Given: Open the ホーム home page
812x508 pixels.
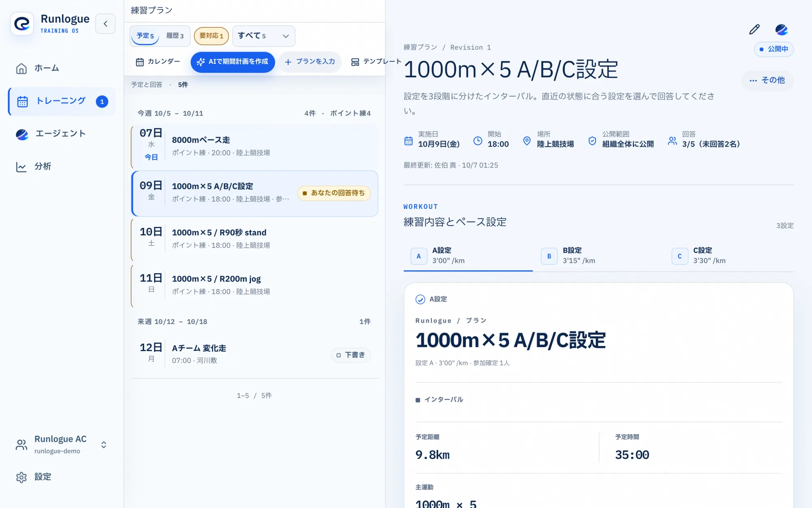Looking at the screenshot, I should pos(62,68).
